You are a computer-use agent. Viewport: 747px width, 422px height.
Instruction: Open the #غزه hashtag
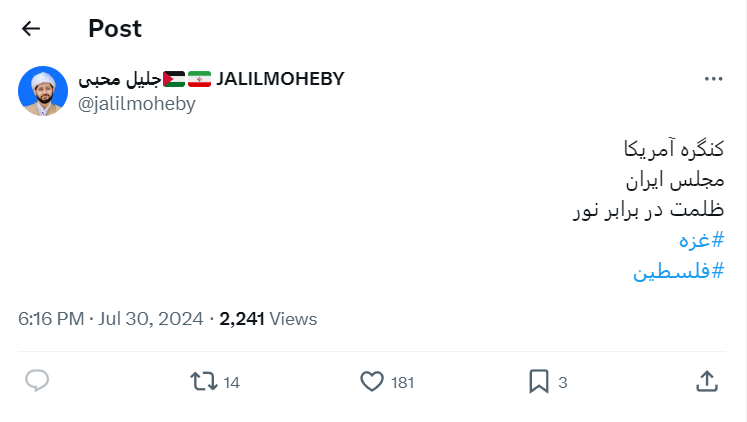point(701,240)
